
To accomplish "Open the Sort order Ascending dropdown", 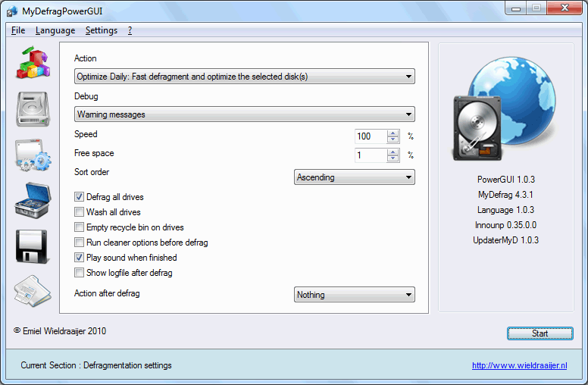I will click(x=355, y=177).
